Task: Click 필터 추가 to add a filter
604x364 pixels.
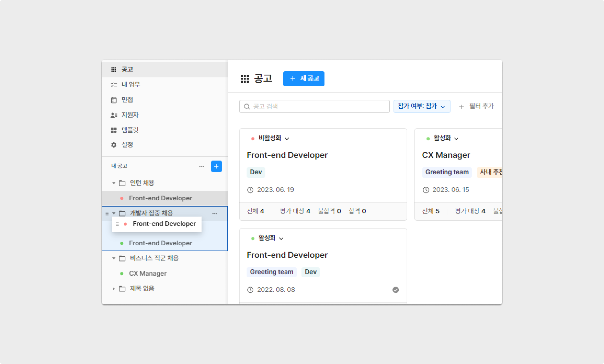Action: tap(476, 106)
